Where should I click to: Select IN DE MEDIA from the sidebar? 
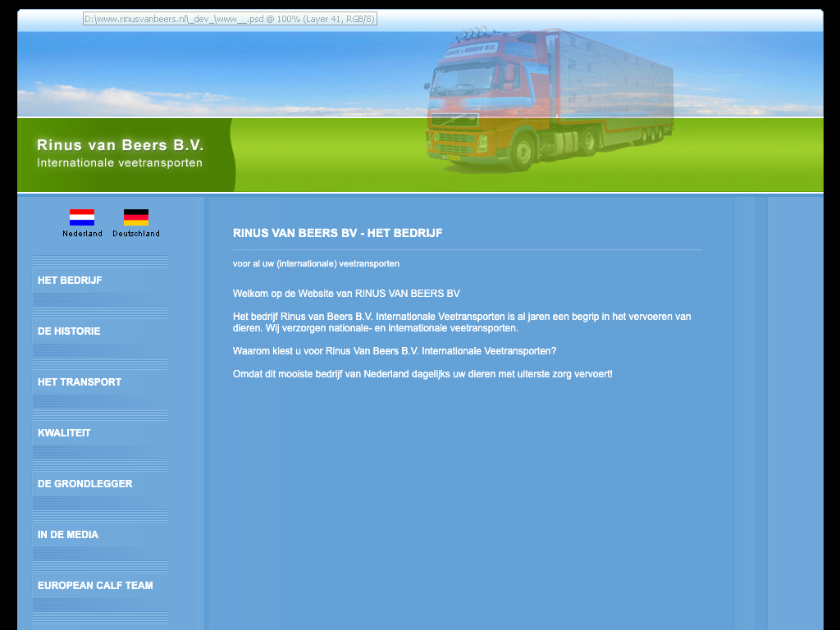click(x=68, y=535)
